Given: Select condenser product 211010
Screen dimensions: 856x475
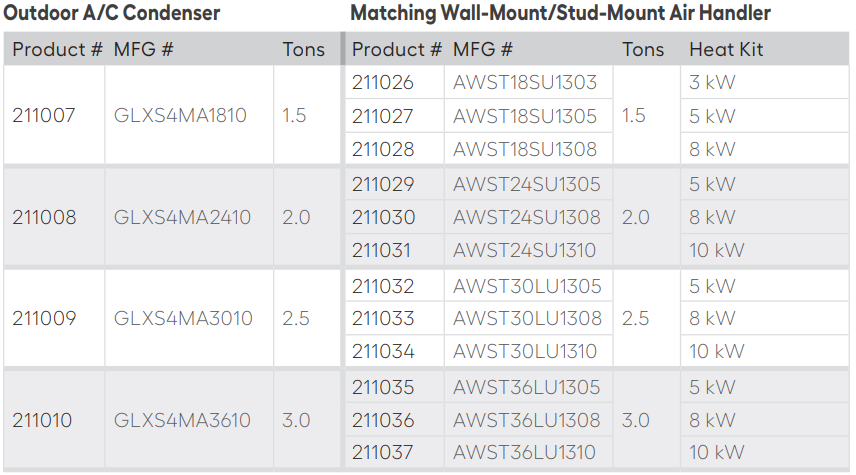Looking at the screenshot, I should coord(42,420).
